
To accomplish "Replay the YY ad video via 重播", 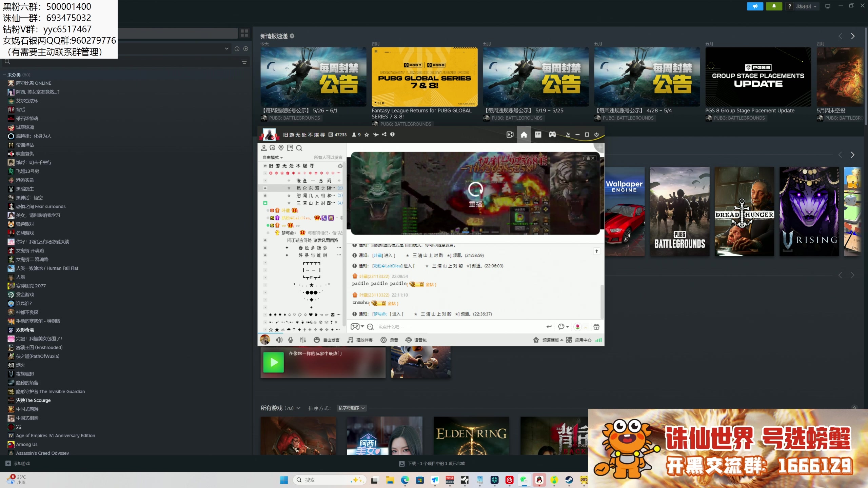I will (x=475, y=194).
